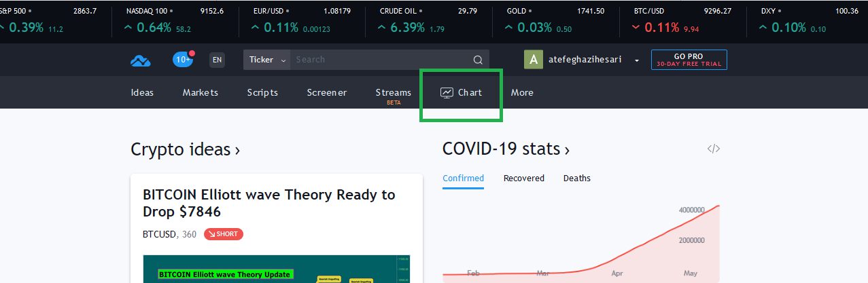The height and width of the screenshot is (283, 868).
Task: Switch to the Recovered tab
Action: (524, 178)
